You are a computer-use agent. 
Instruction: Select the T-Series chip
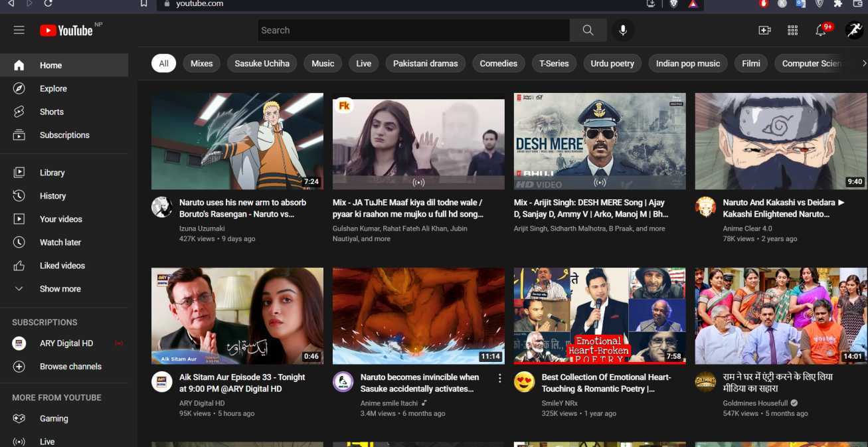[x=554, y=64]
